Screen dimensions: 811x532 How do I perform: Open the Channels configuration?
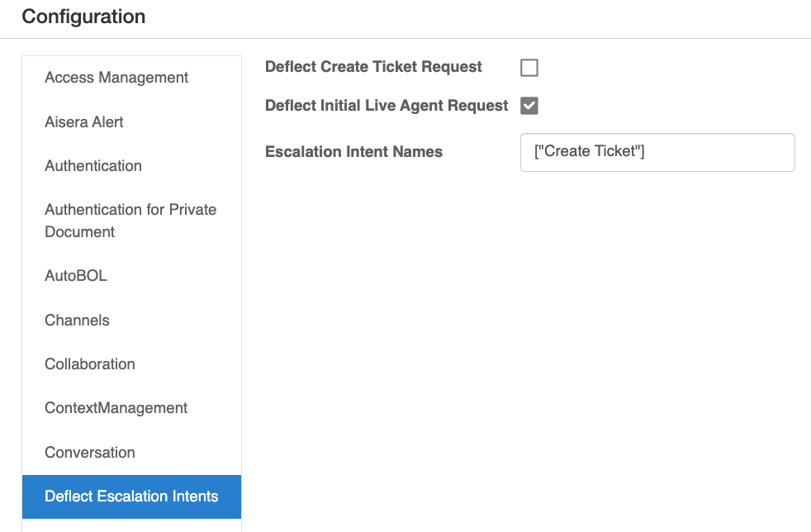point(77,321)
